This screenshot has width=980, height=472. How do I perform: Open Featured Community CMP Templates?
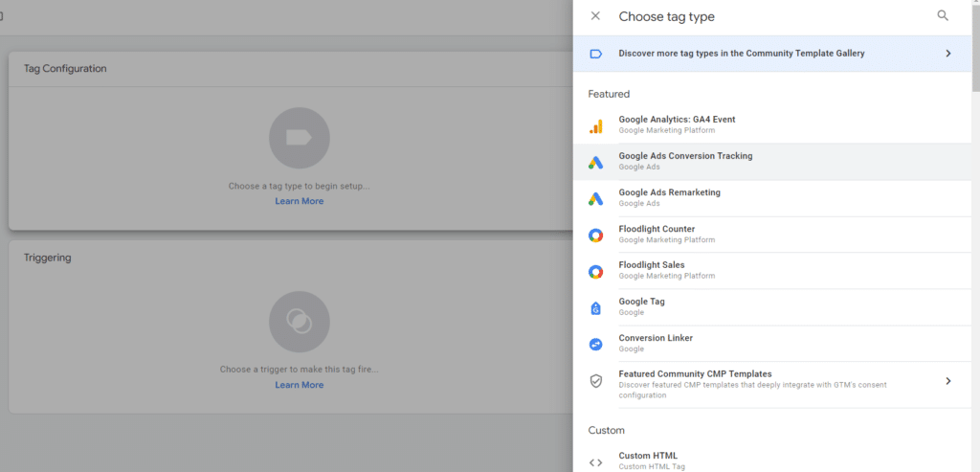click(772, 385)
